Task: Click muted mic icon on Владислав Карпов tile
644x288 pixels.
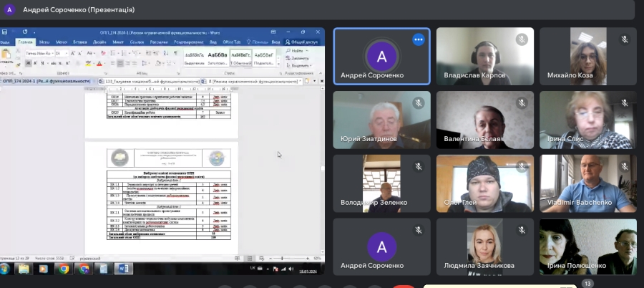Action: pyautogui.click(x=522, y=40)
